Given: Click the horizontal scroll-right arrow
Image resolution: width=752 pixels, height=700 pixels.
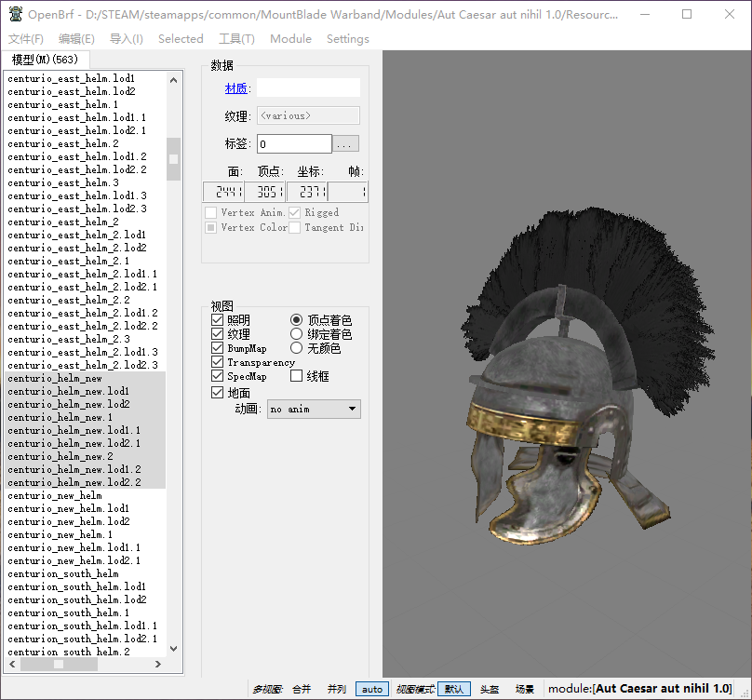Looking at the screenshot, I should (x=158, y=665).
